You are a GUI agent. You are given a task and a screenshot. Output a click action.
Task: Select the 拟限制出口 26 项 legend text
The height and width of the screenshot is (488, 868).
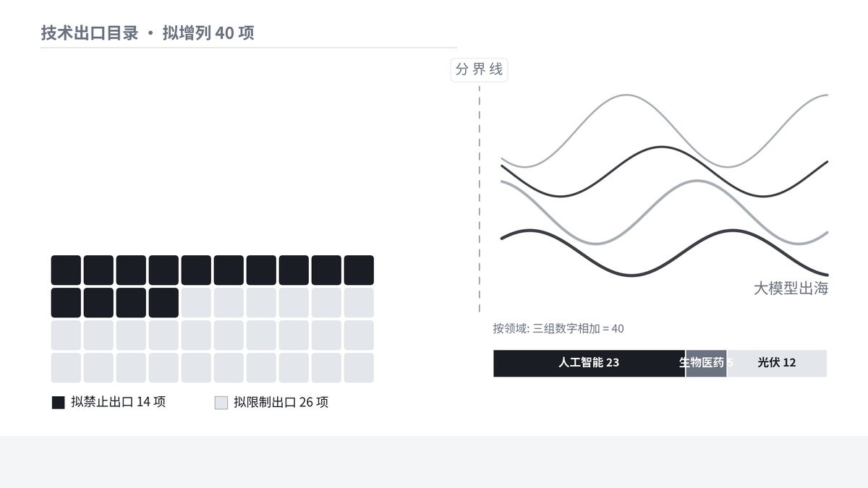(281, 402)
